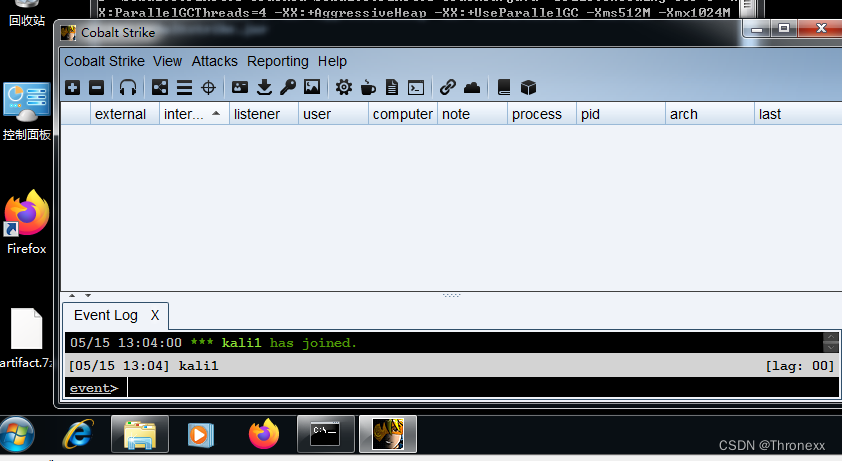842x461 pixels.
Task: Click the gear icon to generate executable
Action: click(x=344, y=88)
